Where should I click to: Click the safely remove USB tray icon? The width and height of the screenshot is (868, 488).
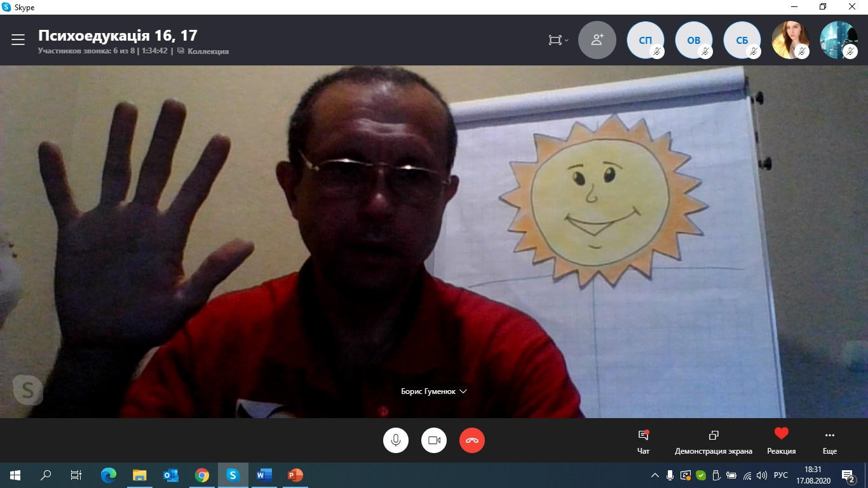716,475
